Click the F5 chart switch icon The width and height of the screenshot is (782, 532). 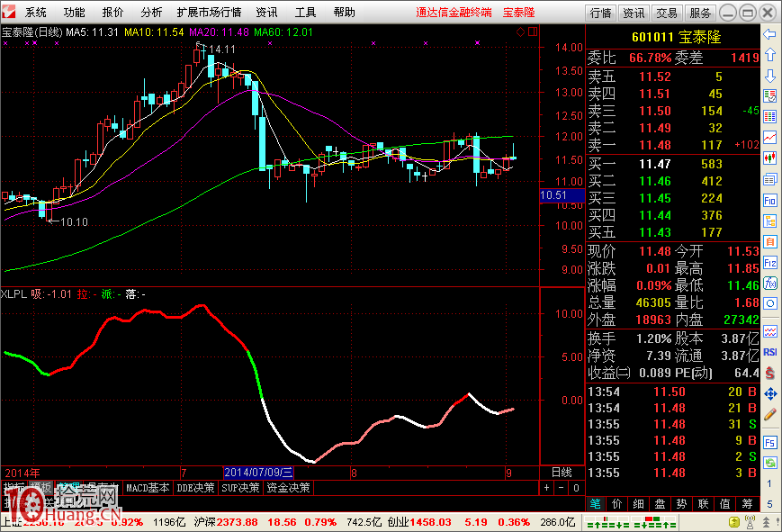tap(770, 442)
